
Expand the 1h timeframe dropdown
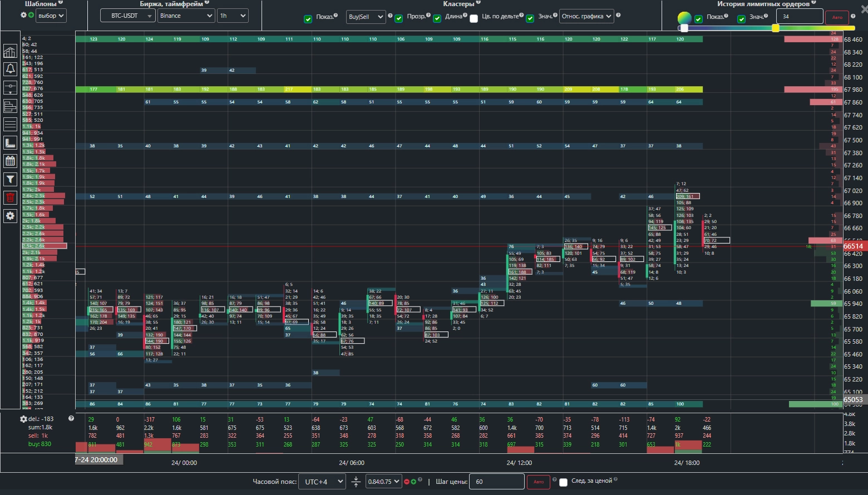point(233,16)
